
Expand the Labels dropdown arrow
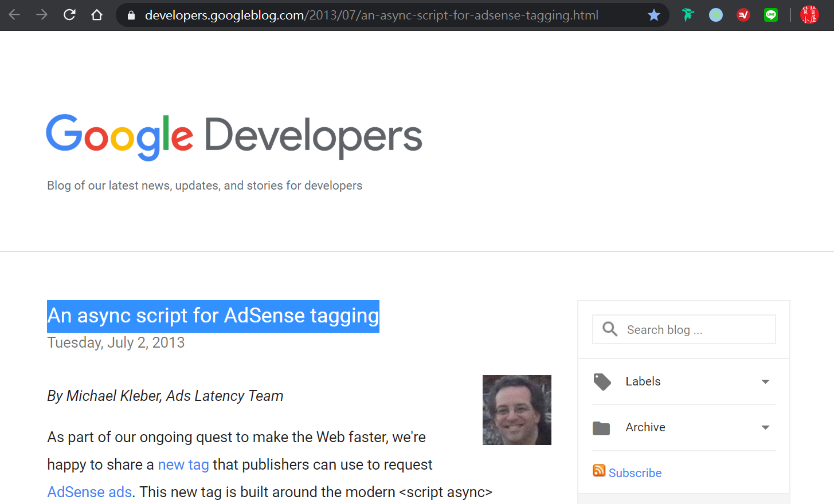pos(765,381)
